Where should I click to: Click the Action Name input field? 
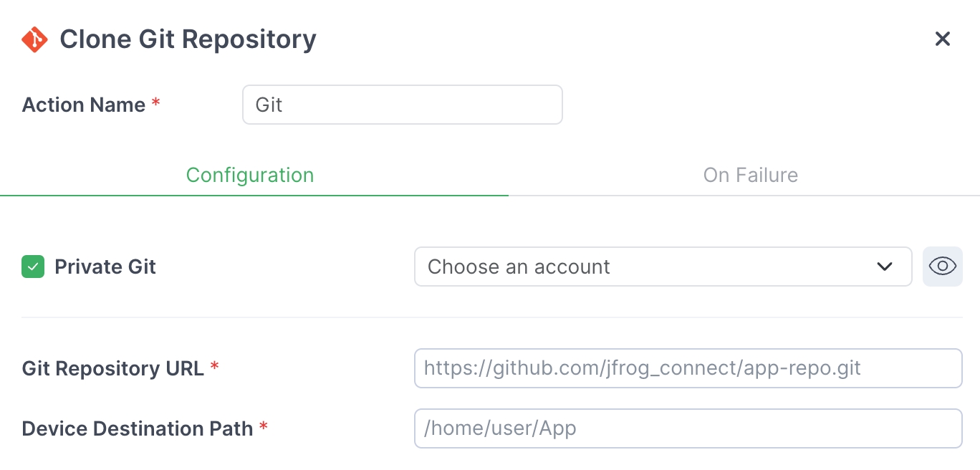(x=402, y=105)
